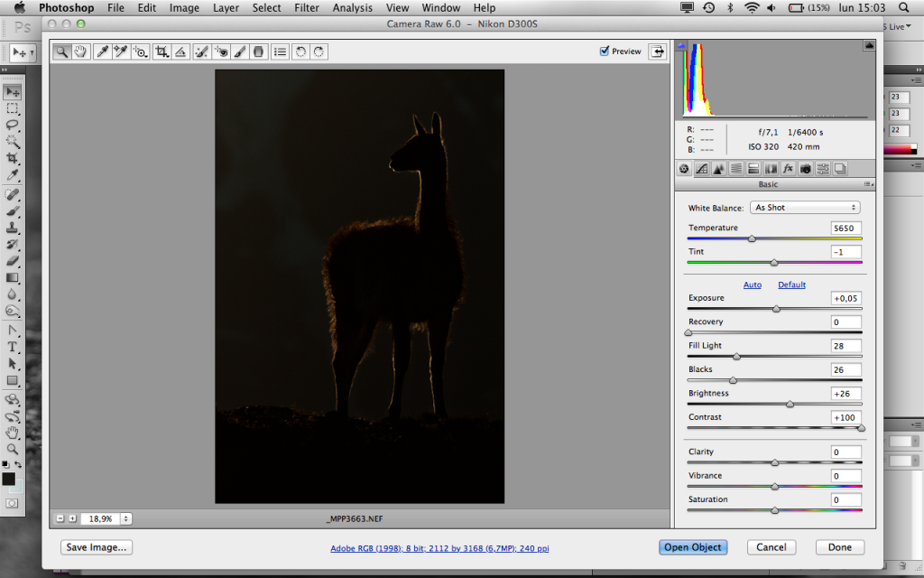
Task: Click the Save Image button
Action: [x=97, y=547]
